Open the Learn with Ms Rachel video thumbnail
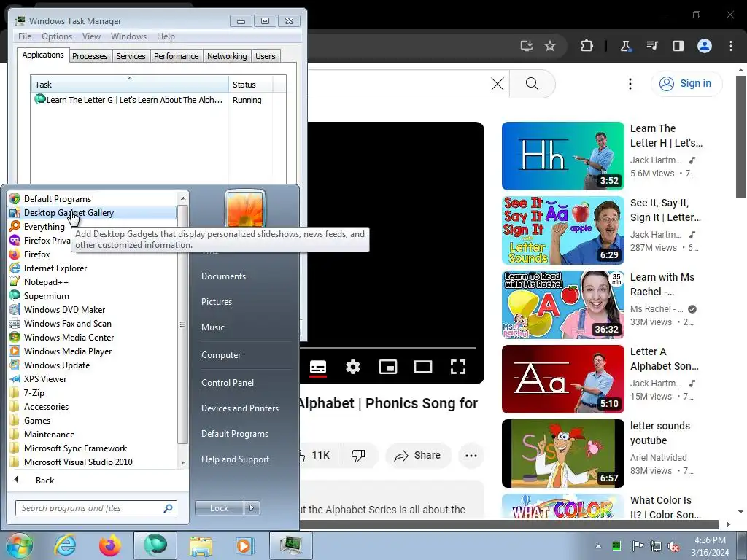Image resolution: width=747 pixels, height=560 pixels. click(x=563, y=305)
